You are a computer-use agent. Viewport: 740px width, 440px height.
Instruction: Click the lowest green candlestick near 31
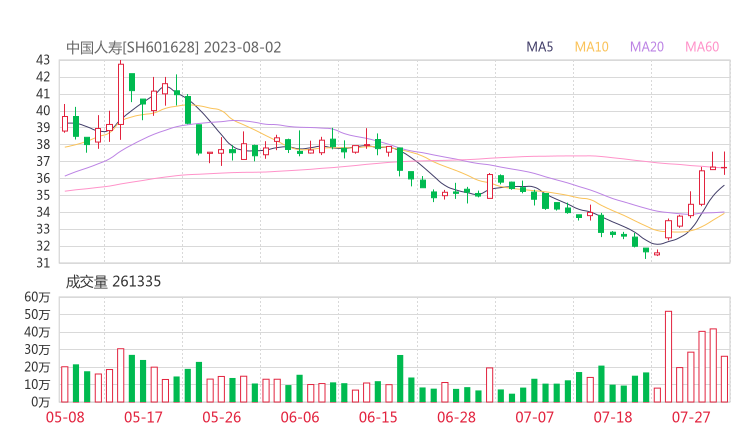coord(646,252)
